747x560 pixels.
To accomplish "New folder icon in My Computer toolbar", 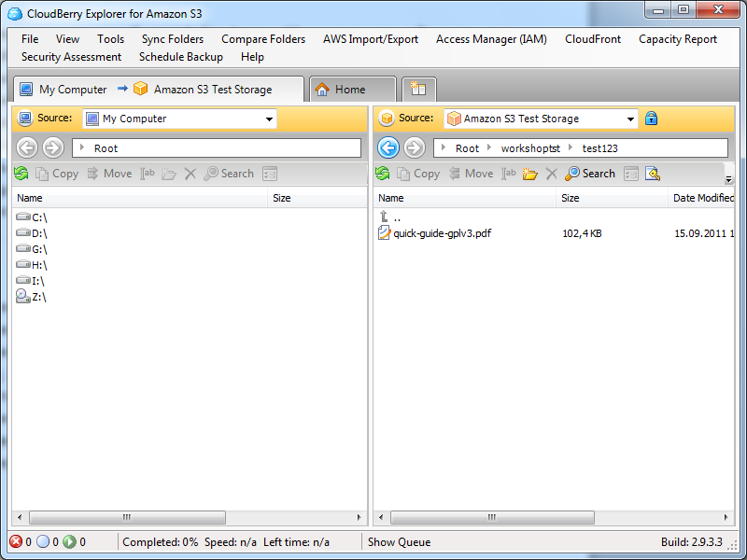I will point(169,174).
